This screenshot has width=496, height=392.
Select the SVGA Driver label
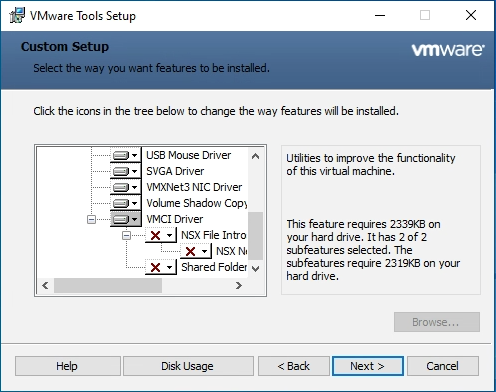pos(175,171)
